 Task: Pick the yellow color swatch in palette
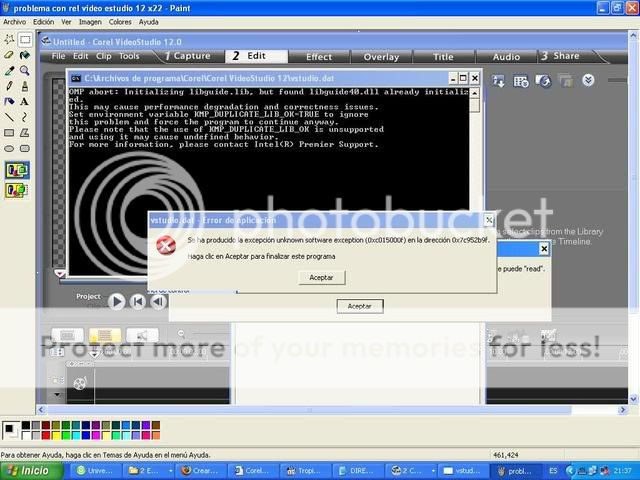coord(56,436)
